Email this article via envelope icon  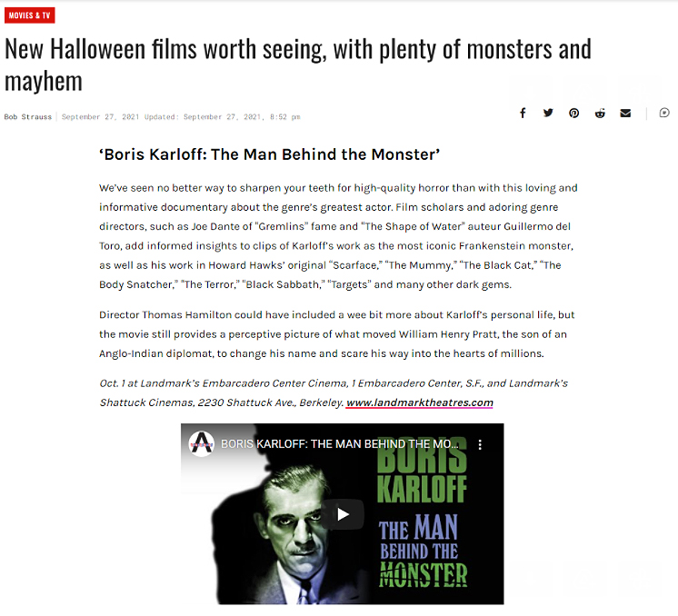tap(625, 114)
